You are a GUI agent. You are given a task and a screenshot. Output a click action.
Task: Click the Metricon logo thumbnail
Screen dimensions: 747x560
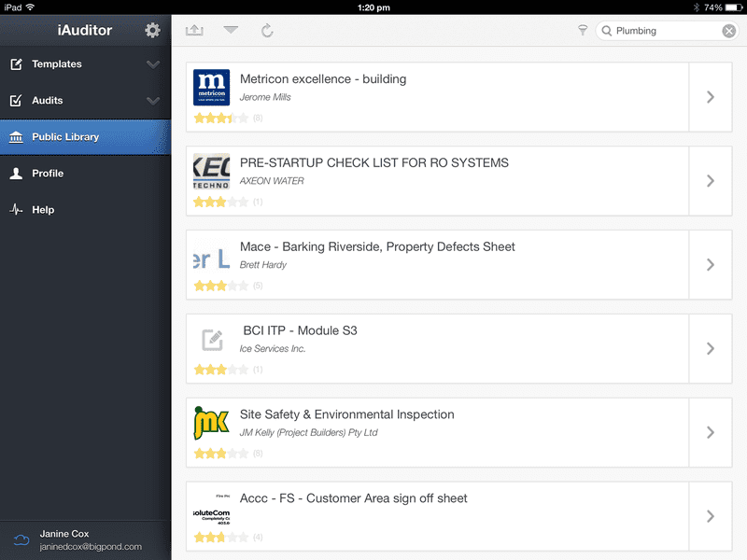[212, 87]
